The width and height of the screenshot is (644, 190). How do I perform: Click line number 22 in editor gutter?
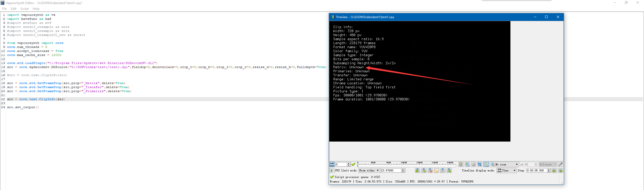pyautogui.click(x=3, y=99)
